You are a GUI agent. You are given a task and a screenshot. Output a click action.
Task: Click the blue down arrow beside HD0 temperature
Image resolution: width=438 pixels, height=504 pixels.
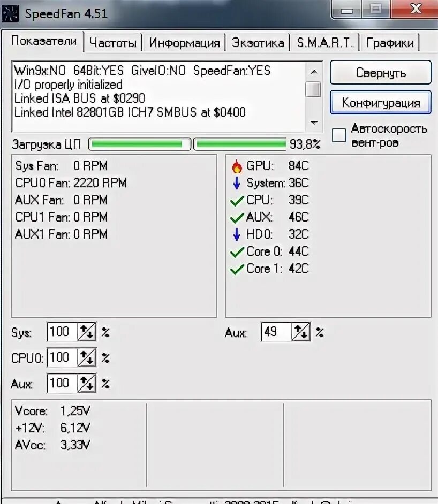[237, 234]
